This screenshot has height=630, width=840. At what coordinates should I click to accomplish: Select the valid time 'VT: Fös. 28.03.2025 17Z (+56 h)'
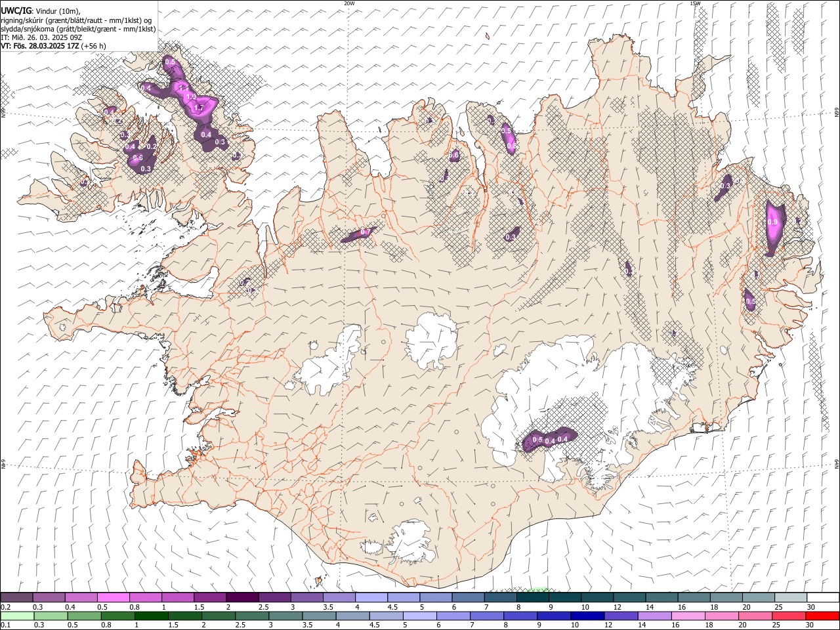pyautogui.click(x=53, y=46)
